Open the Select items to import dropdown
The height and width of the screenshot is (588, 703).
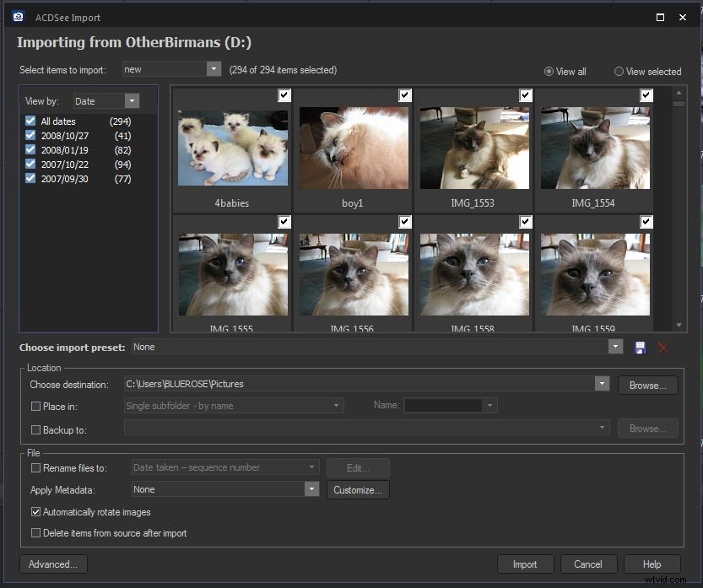(214, 71)
